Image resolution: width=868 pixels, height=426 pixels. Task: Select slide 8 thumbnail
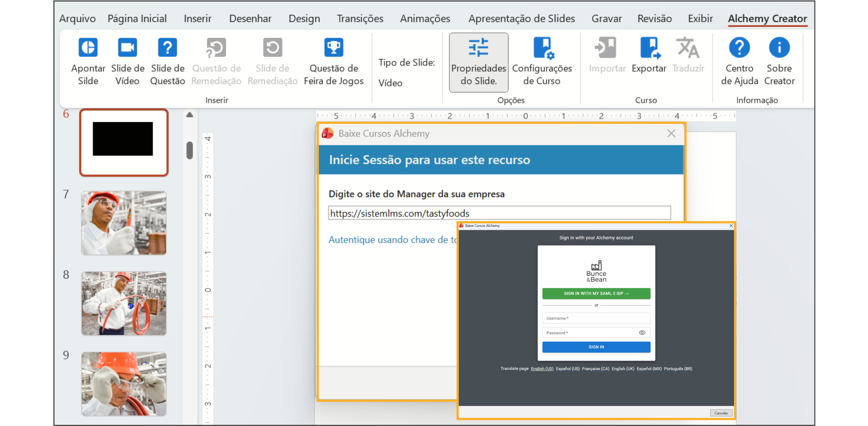[x=124, y=303]
